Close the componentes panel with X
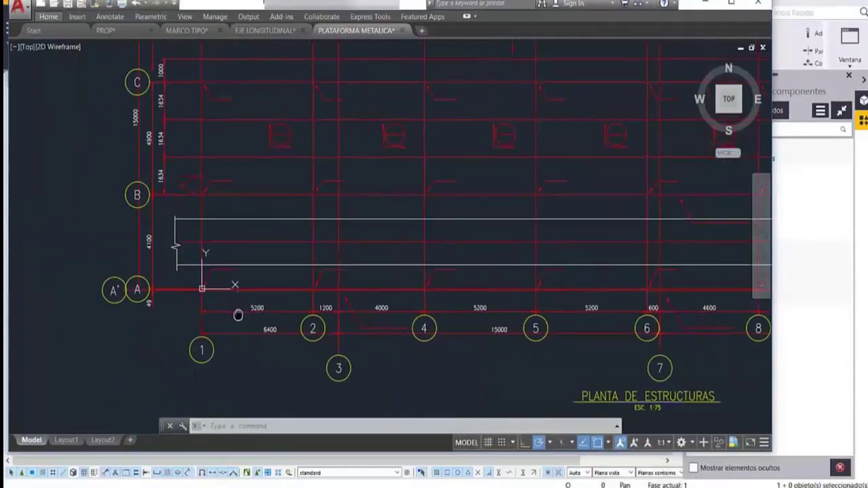868x488 pixels. pos(849,75)
